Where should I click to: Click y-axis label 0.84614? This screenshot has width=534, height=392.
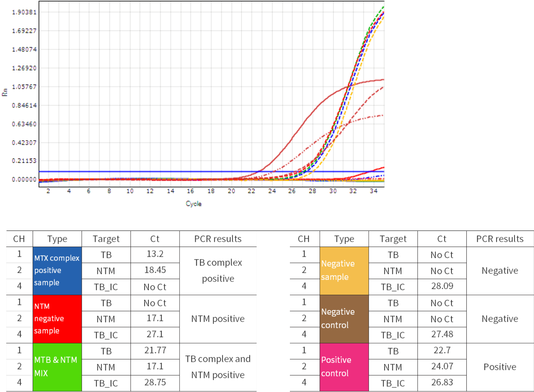(x=24, y=105)
